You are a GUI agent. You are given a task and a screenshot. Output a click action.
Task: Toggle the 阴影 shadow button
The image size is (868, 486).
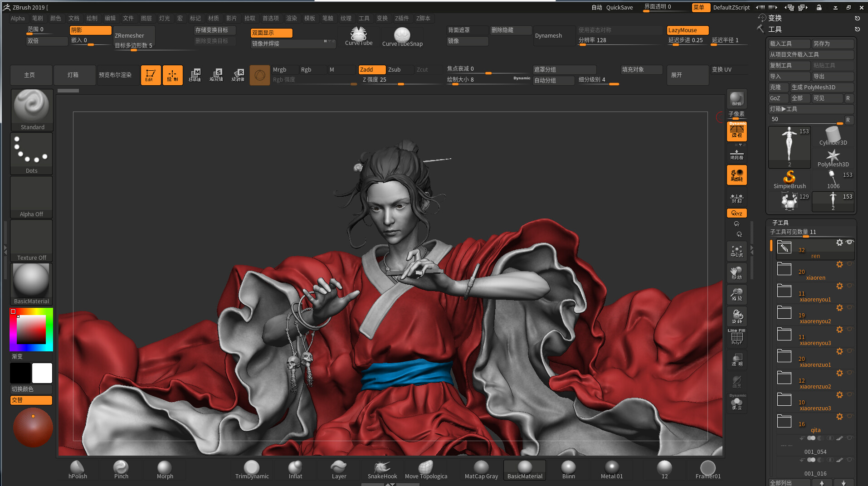(90, 30)
